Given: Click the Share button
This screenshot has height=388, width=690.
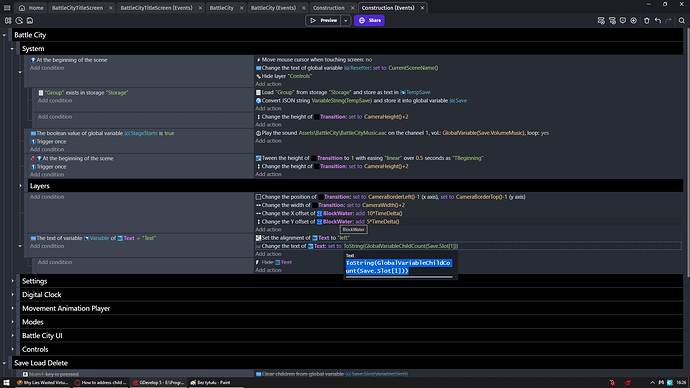Looking at the screenshot, I should pyautogui.click(x=370, y=20).
